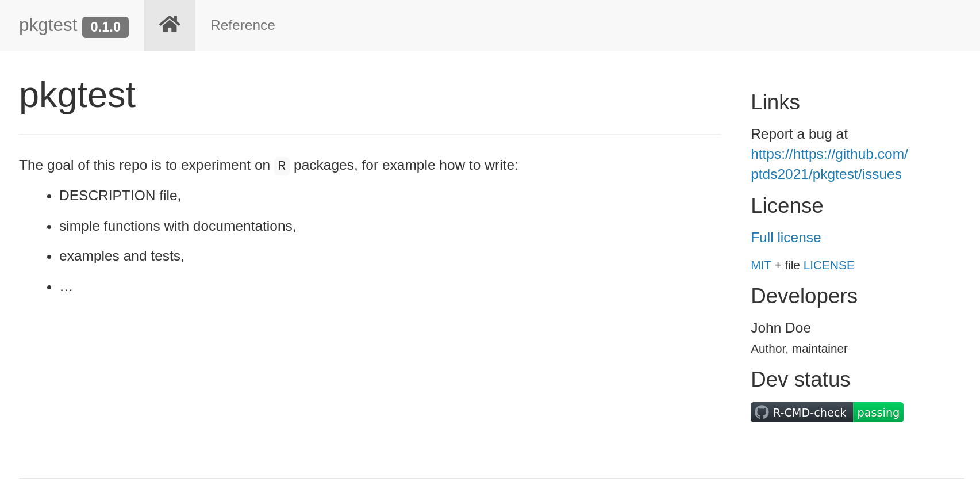The width and height of the screenshot is (980, 485).
Task: Click the R-CMD-check badge text
Action: pos(809,413)
